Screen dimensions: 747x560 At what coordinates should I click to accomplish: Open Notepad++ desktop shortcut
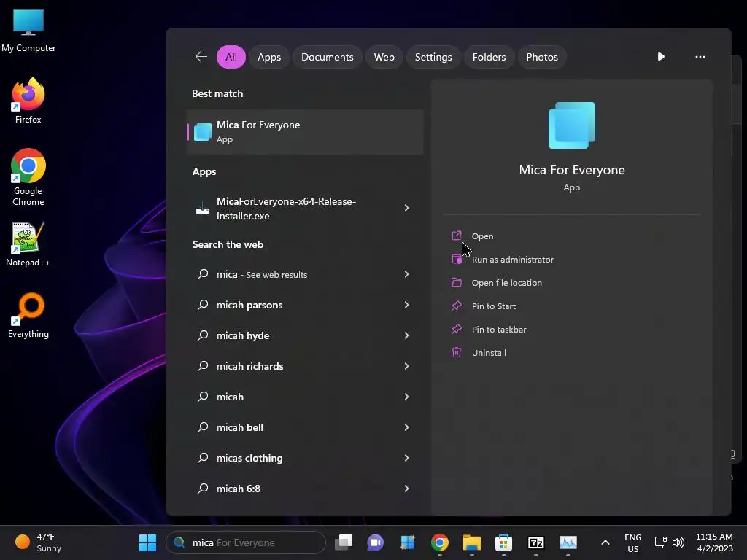pyautogui.click(x=28, y=244)
